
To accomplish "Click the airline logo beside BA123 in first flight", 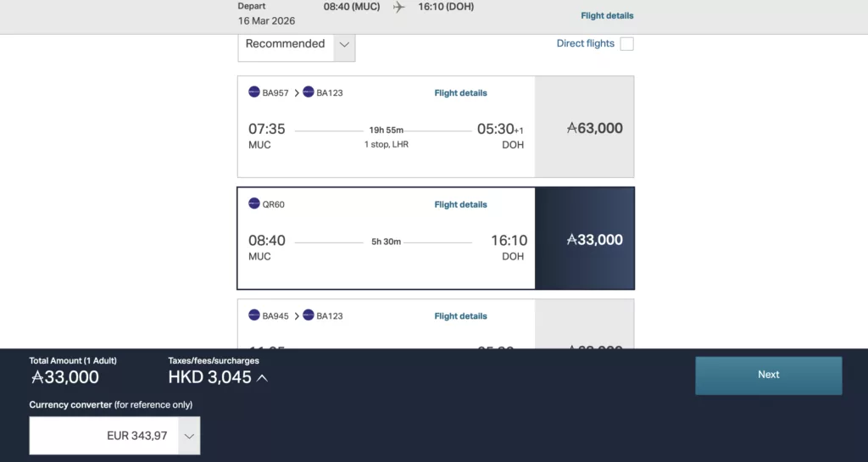I will tap(309, 92).
